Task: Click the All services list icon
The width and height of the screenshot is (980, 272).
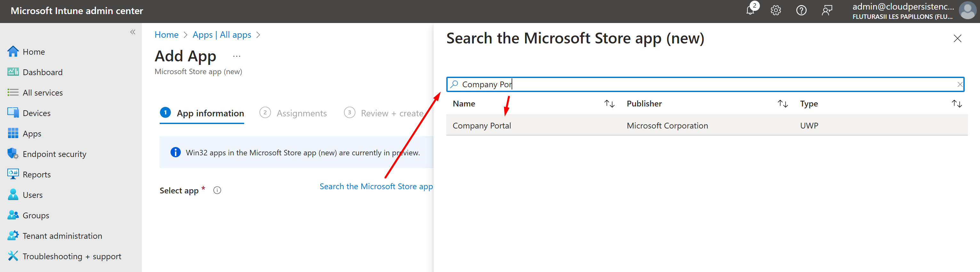Action: (x=13, y=92)
